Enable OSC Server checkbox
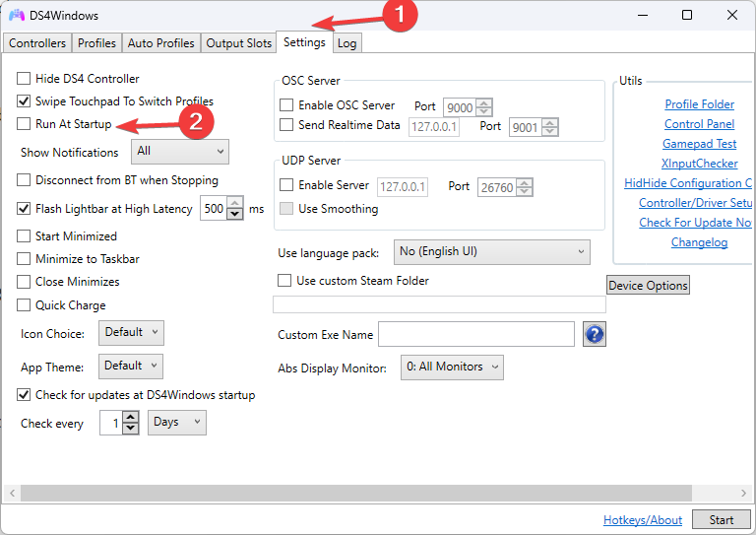Screen dimensions: 756x535 [286, 104]
